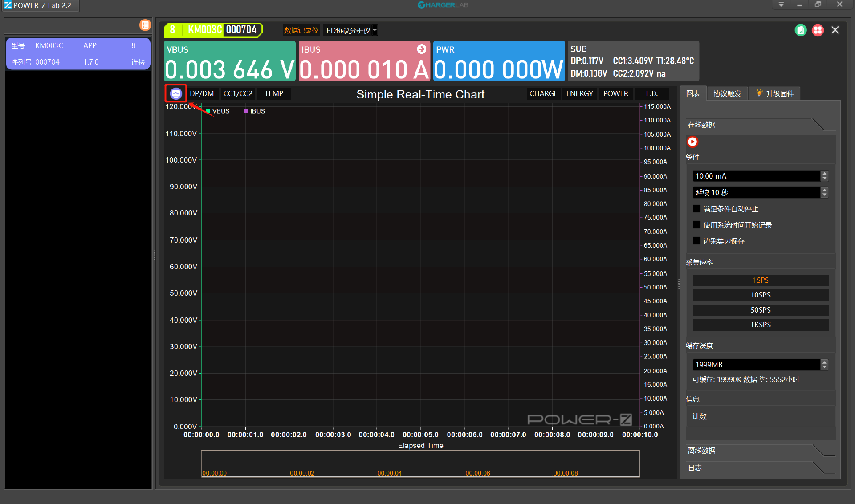Click the firmware upgrade tab with sun icon
The height and width of the screenshot is (504, 855).
[x=774, y=93]
